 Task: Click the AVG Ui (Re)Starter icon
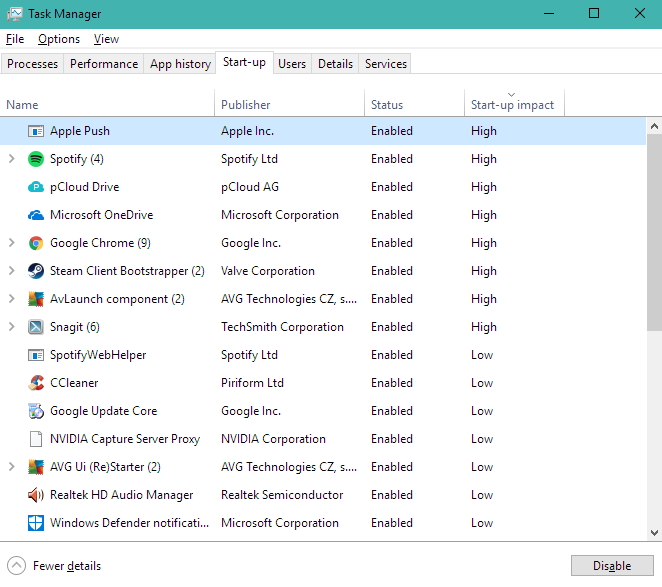point(36,467)
